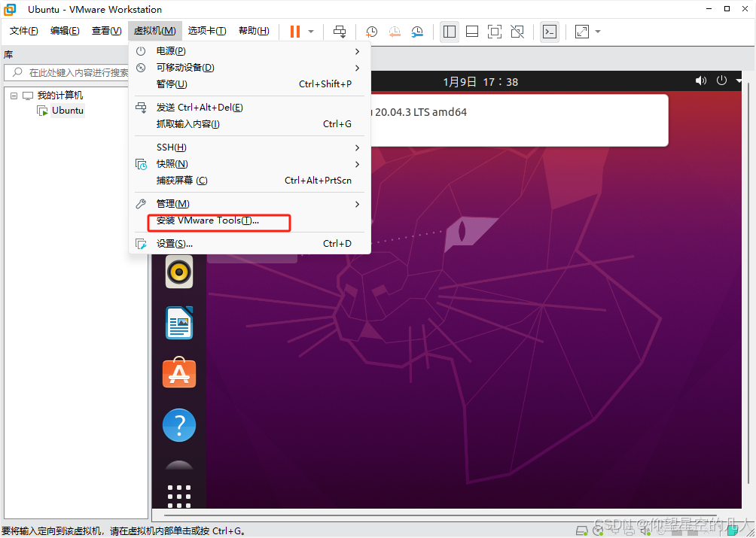Open 设置(S)... from the VM menu
Viewport: 756px width, 538px height.
249,244
